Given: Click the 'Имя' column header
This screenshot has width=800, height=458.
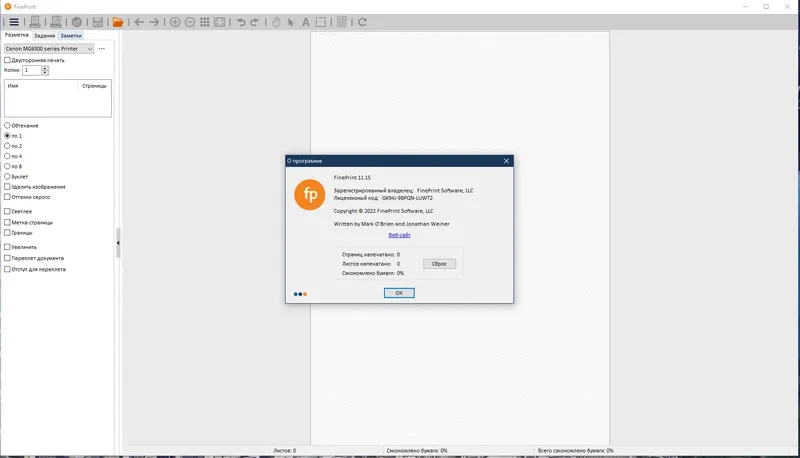Looking at the screenshot, I should [x=13, y=86].
